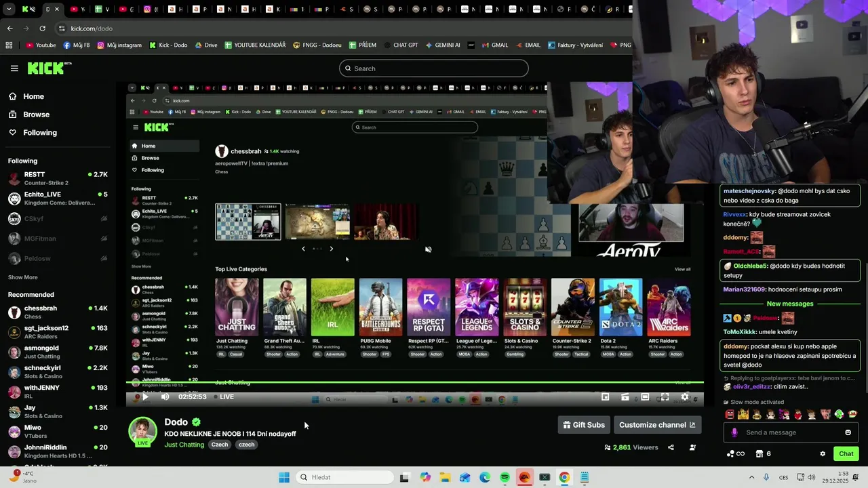
Task: Click the Windows Start button
Action: point(284,477)
